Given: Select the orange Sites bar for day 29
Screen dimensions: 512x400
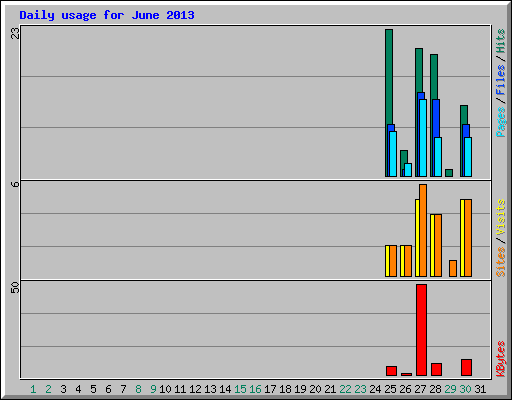Looking at the screenshot, I should click(453, 268).
